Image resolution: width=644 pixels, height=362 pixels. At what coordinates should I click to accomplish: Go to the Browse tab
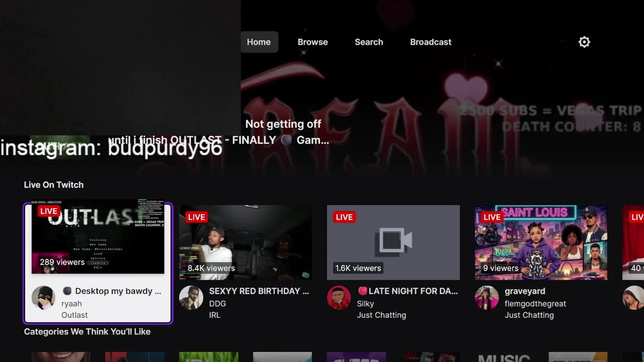tap(312, 42)
